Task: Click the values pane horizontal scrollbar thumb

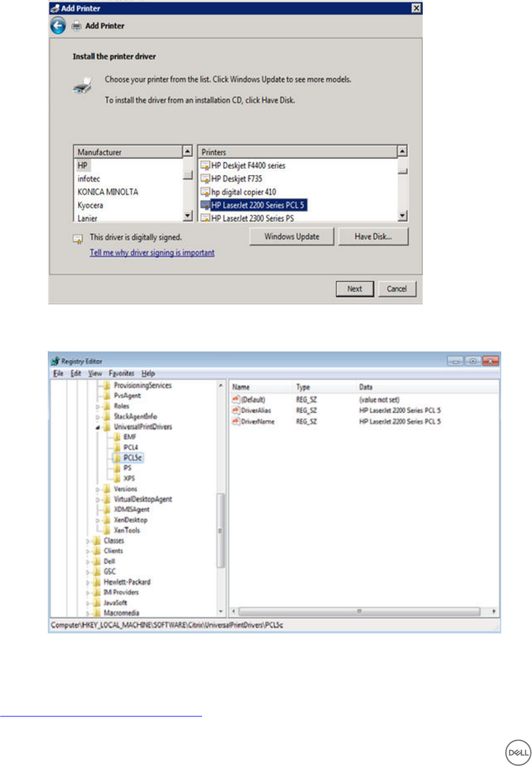Action: (360, 611)
